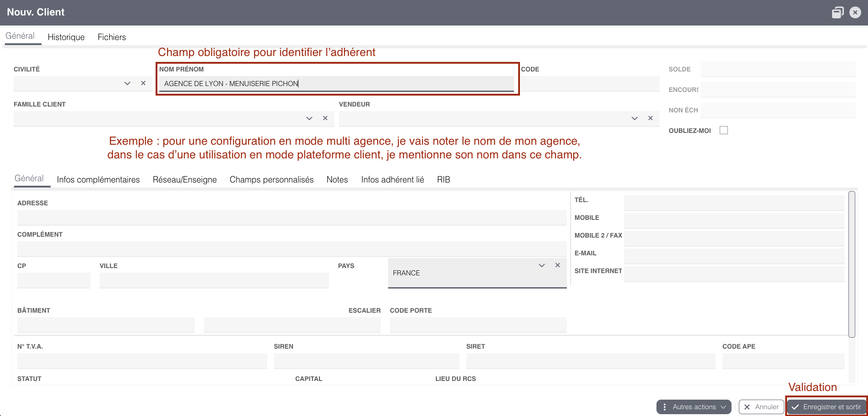Clear the Vendeur selection X icon
This screenshot has width=868, height=416.
pyautogui.click(x=651, y=118)
